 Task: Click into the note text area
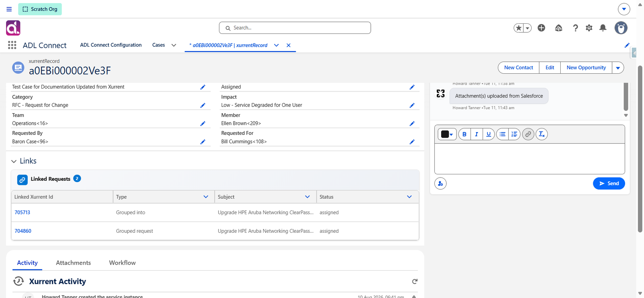coord(530,159)
